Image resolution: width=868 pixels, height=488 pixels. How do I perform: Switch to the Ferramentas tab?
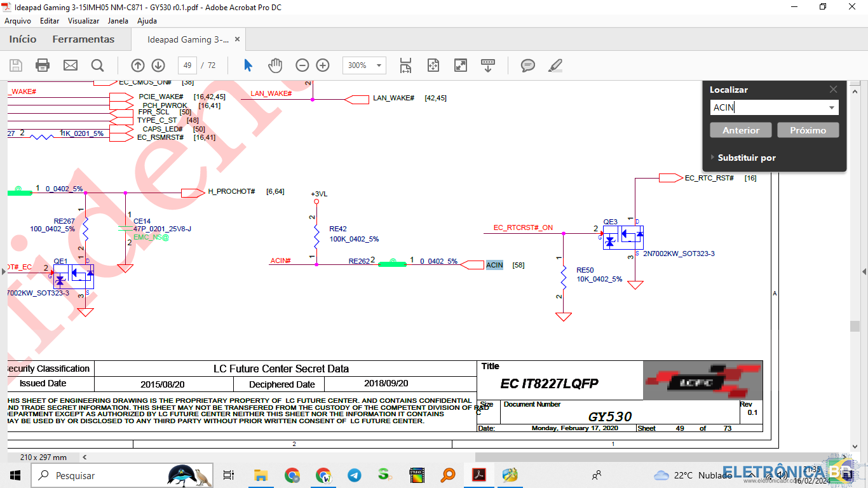point(83,39)
